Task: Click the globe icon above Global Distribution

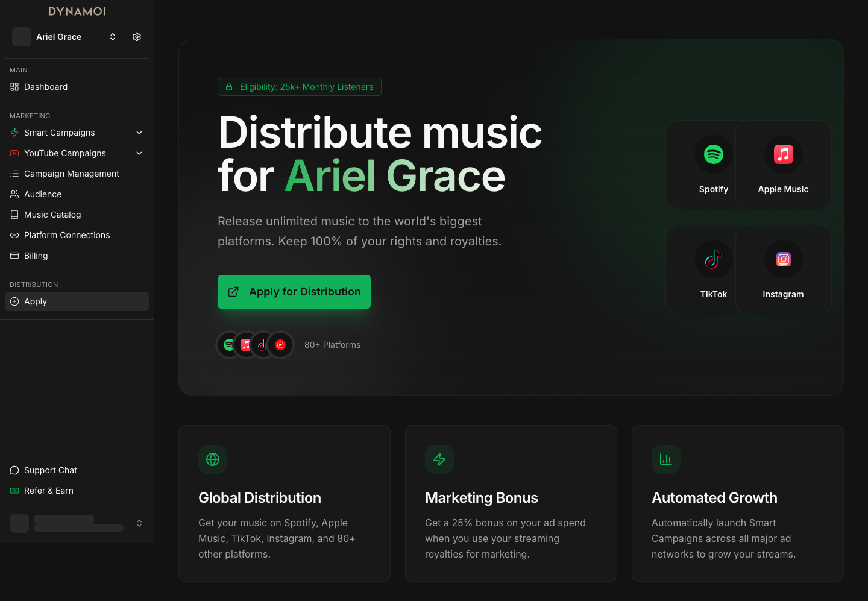Action: [213, 459]
